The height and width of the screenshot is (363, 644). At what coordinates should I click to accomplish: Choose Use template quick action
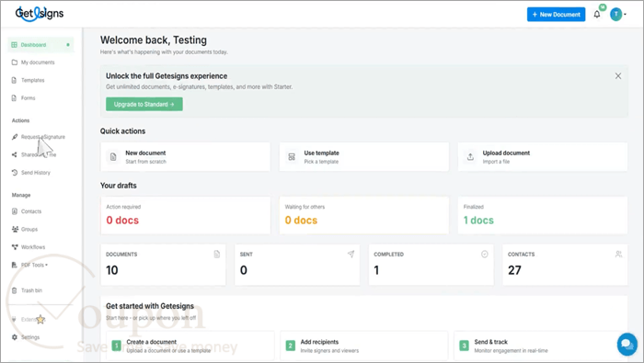pyautogui.click(x=364, y=156)
